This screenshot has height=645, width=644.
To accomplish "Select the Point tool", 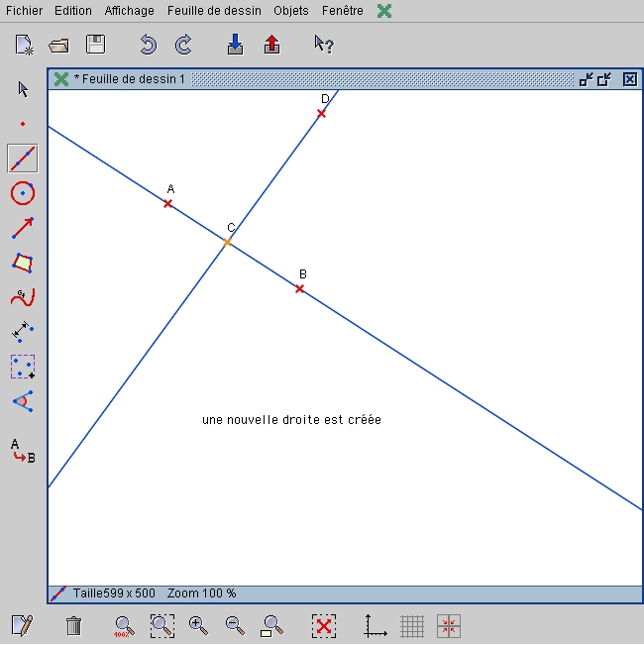I will click(x=23, y=124).
